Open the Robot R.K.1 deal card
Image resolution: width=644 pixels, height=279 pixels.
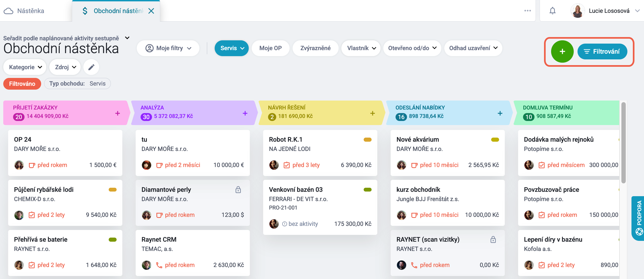coord(320,153)
